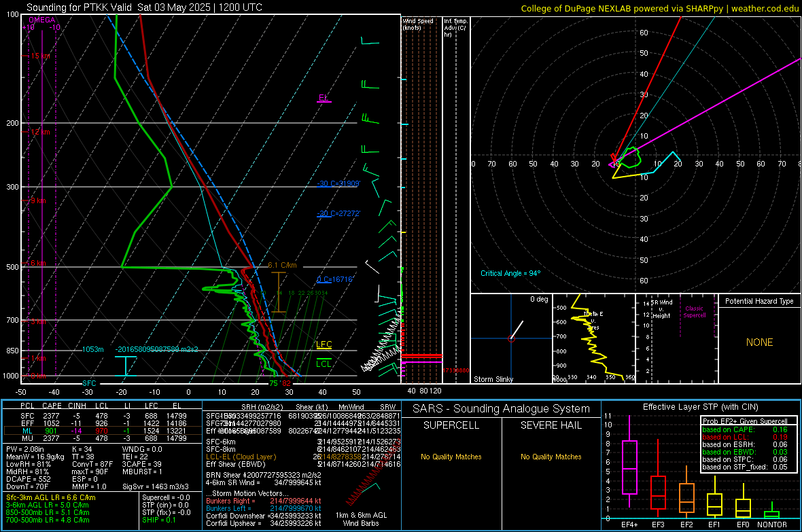This screenshot has width=802, height=532.
Task: Click No Quality Matches under SEVERE HAIL
Action: click(x=551, y=457)
